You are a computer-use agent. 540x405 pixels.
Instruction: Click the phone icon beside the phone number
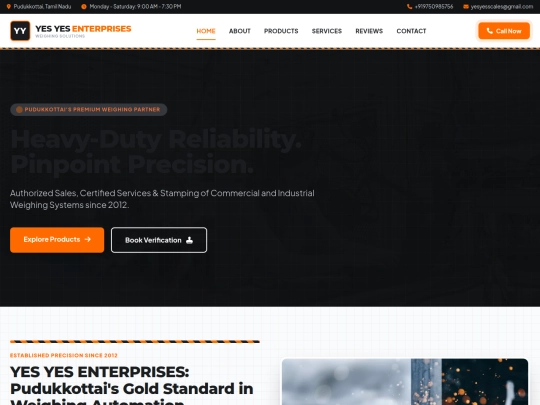click(409, 7)
